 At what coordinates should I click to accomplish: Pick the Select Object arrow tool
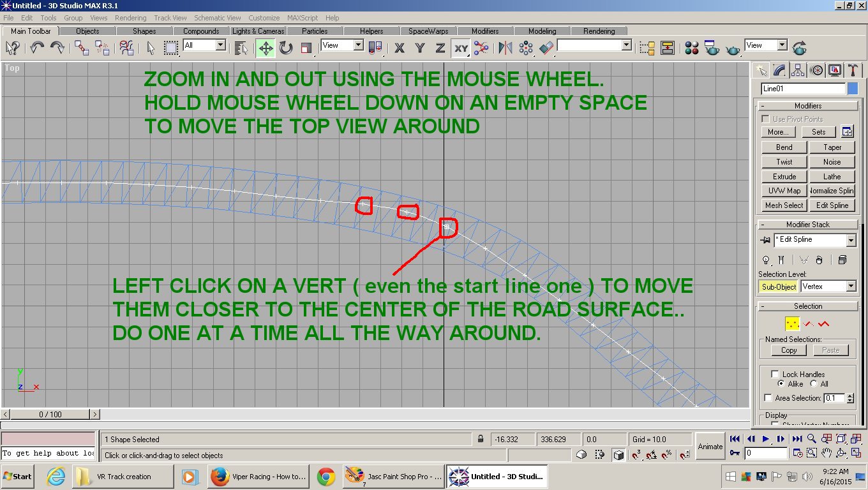(x=151, y=48)
